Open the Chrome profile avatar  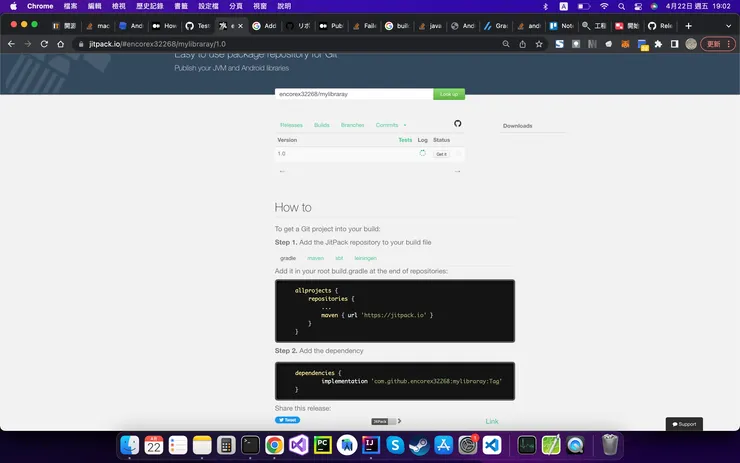point(691,44)
